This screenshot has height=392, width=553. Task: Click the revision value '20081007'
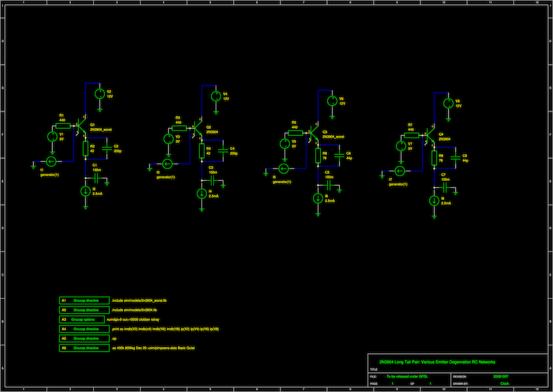pyautogui.click(x=500, y=376)
